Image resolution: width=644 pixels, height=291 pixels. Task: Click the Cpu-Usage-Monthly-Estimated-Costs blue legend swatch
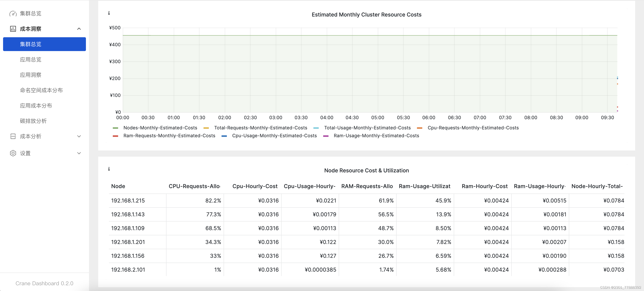pyautogui.click(x=224, y=136)
